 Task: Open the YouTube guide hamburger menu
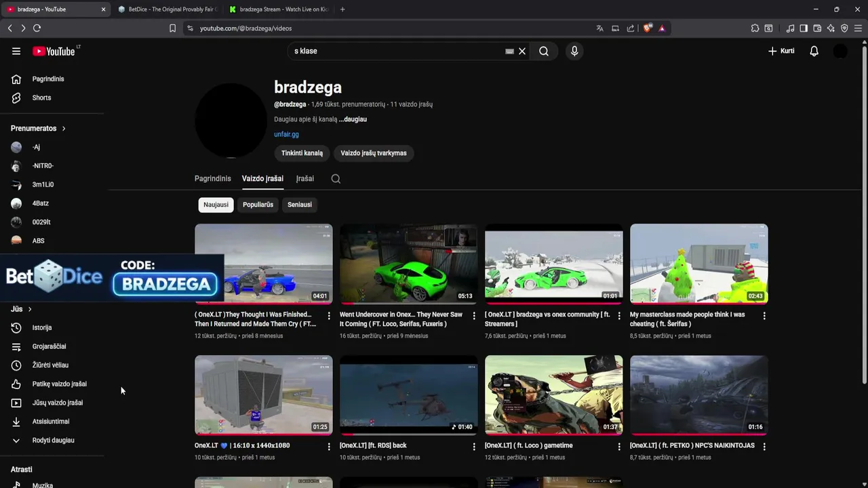tap(16, 51)
